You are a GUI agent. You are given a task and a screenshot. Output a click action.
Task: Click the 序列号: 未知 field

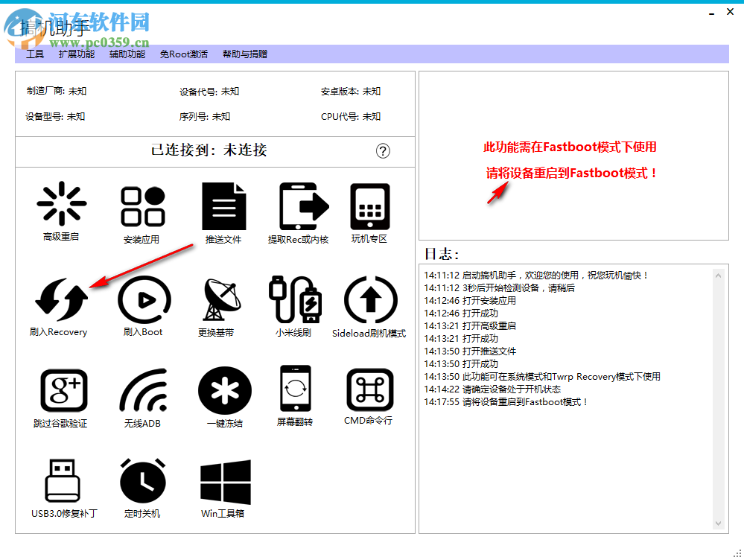click(205, 116)
